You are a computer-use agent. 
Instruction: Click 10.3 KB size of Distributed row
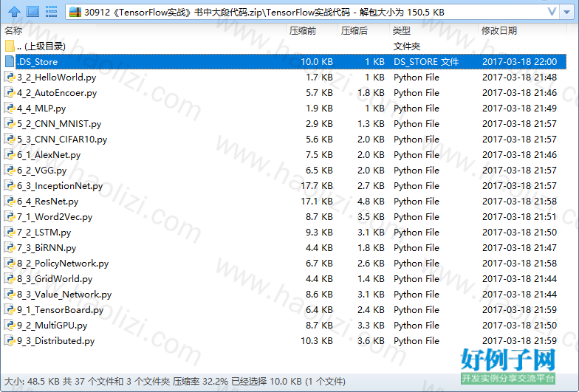tap(317, 341)
